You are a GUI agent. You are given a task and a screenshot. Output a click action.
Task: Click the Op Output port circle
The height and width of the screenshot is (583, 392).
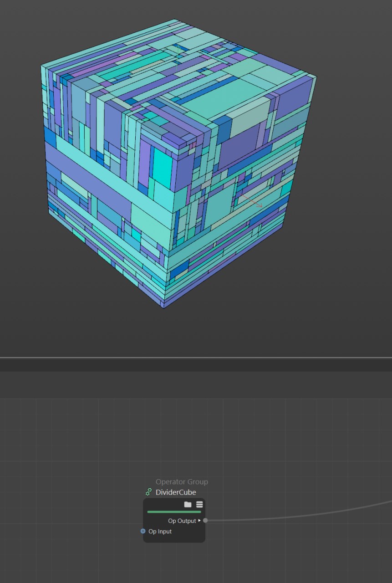coord(205,520)
